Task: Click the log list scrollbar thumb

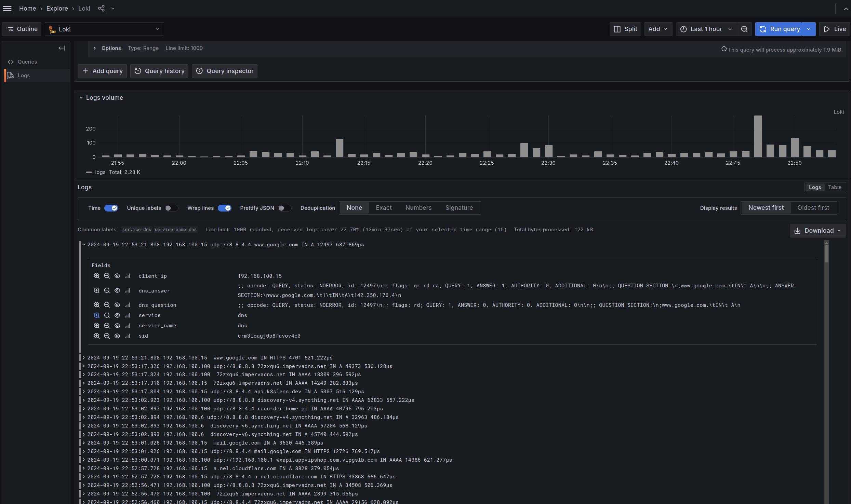Action: tap(826, 254)
